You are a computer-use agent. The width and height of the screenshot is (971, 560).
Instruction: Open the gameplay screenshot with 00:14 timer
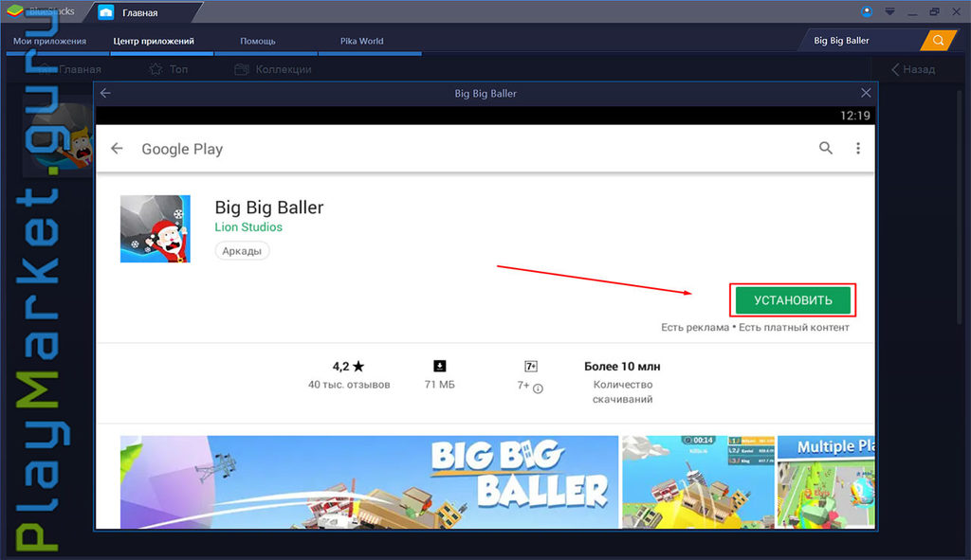[x=698, y=482]
